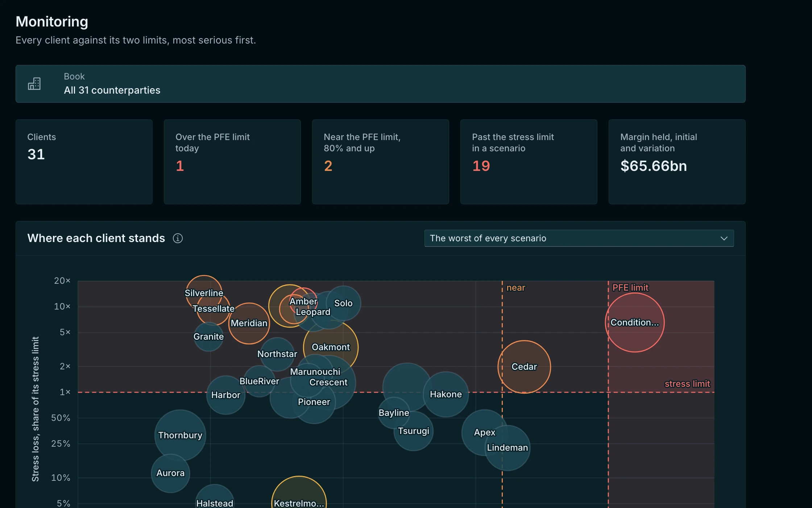
Task: Click the PFE limit line label
Action: point(630,288)
